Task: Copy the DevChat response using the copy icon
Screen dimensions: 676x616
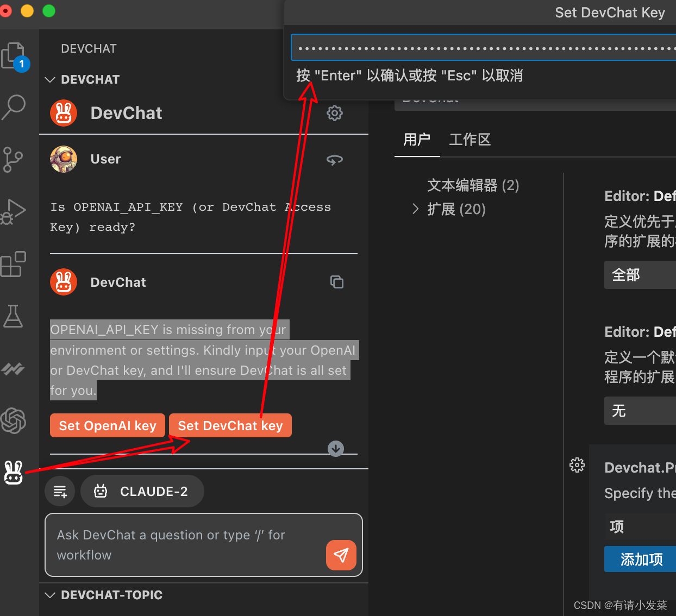Action: [x=337, y=281]
